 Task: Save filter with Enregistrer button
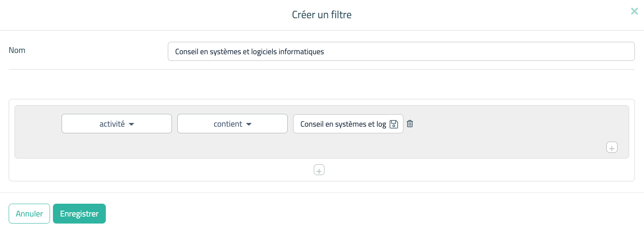(x=79, y=214)
